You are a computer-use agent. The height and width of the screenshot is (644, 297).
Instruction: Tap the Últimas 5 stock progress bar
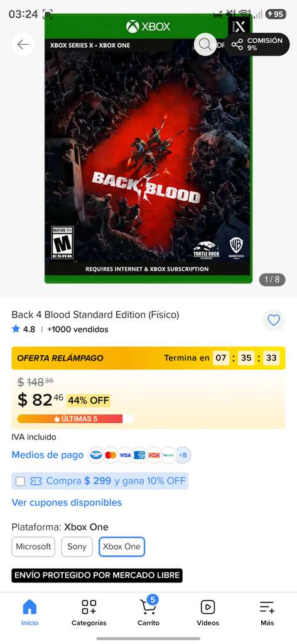[75, 419]
